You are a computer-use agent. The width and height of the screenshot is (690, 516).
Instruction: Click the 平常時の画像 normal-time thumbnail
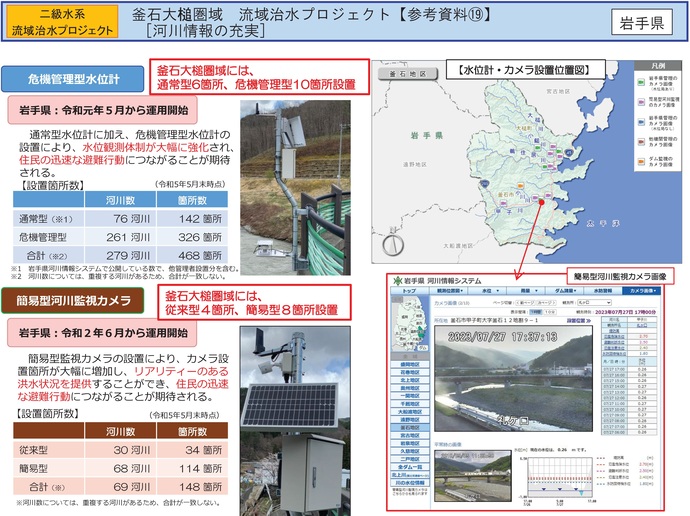pos(473,476)
